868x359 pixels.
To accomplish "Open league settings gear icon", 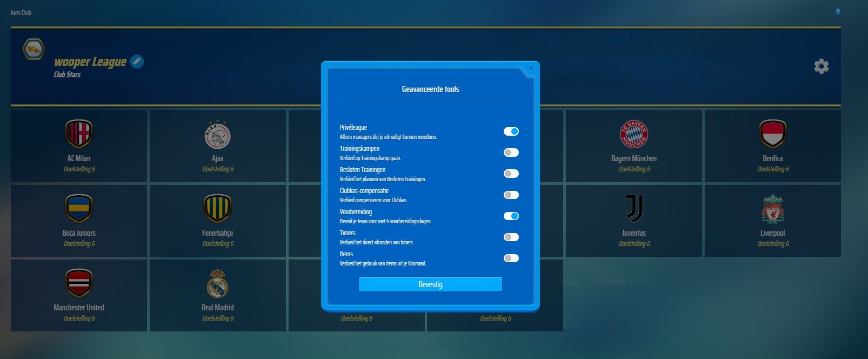I will [821, 67].
